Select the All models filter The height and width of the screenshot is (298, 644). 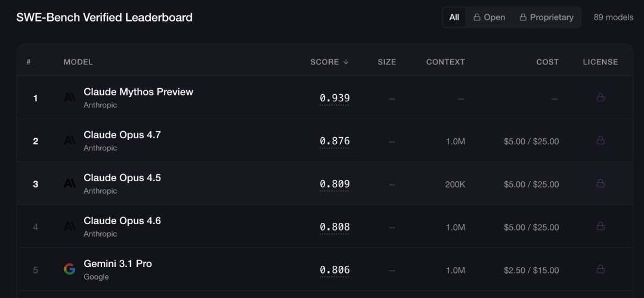coord(454,17)
